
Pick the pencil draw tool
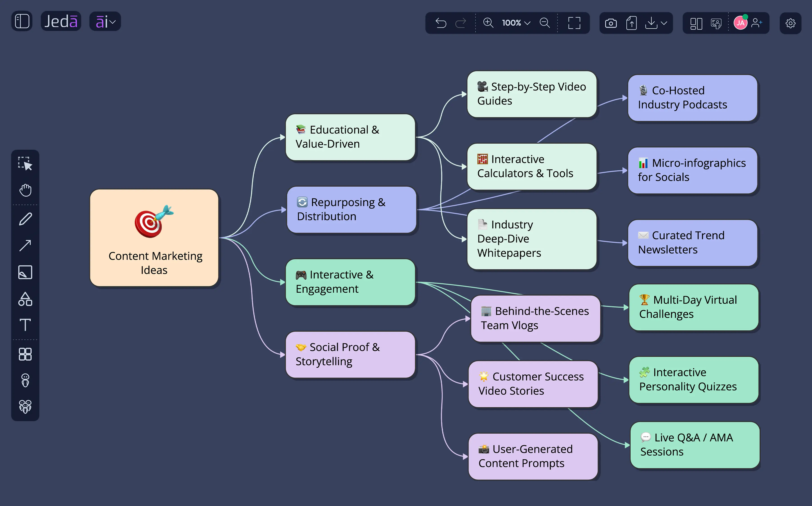25,219
